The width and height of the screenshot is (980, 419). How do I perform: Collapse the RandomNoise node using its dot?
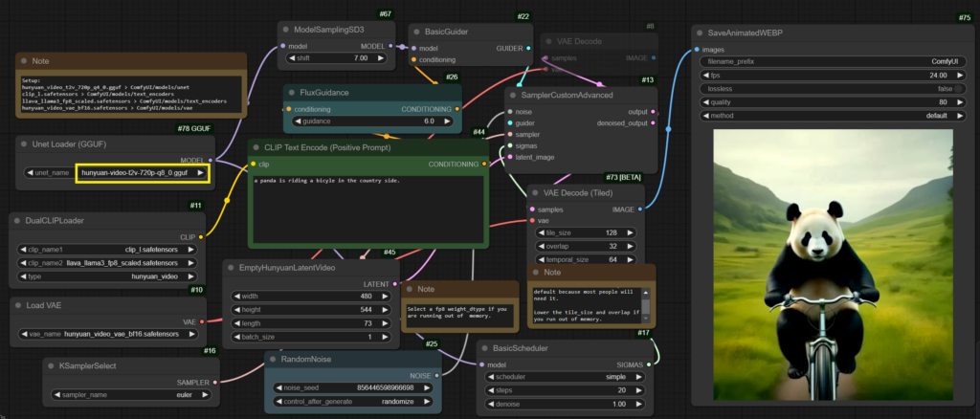pos(273,359)
